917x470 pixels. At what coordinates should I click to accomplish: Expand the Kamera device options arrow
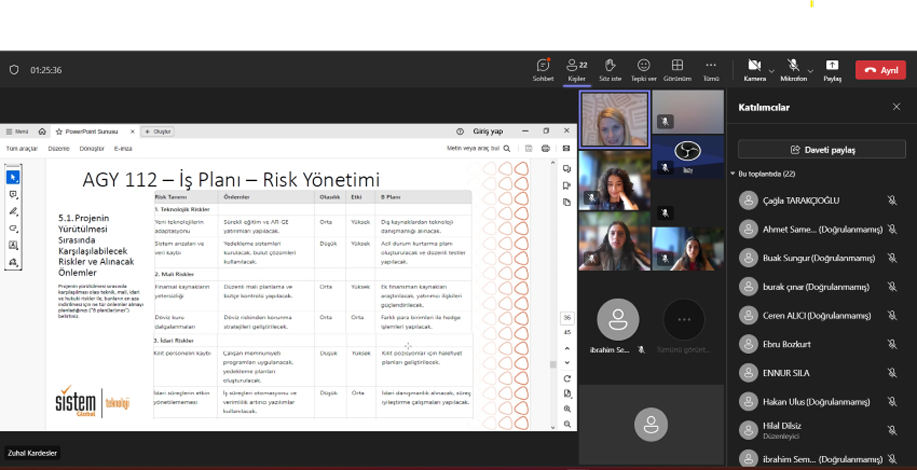click(772, 70)
